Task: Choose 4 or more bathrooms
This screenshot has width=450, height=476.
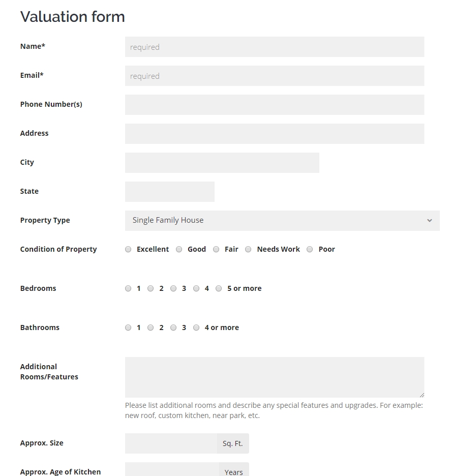Action: (x=196, y=328)
